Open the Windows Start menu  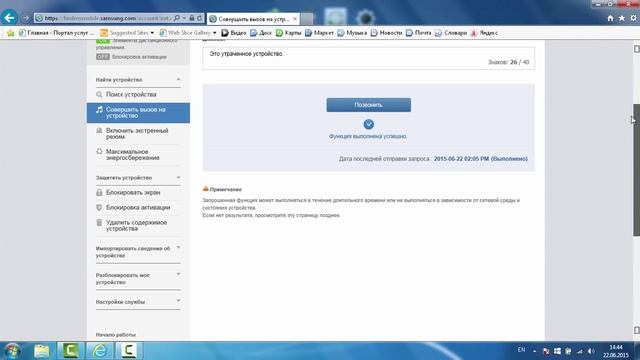[12, 351]
